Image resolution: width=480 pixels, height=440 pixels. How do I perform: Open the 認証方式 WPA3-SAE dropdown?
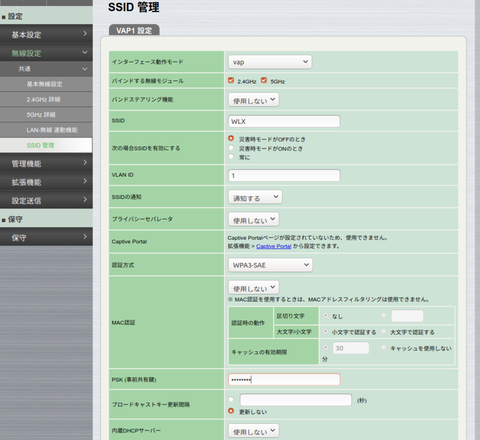270,265
